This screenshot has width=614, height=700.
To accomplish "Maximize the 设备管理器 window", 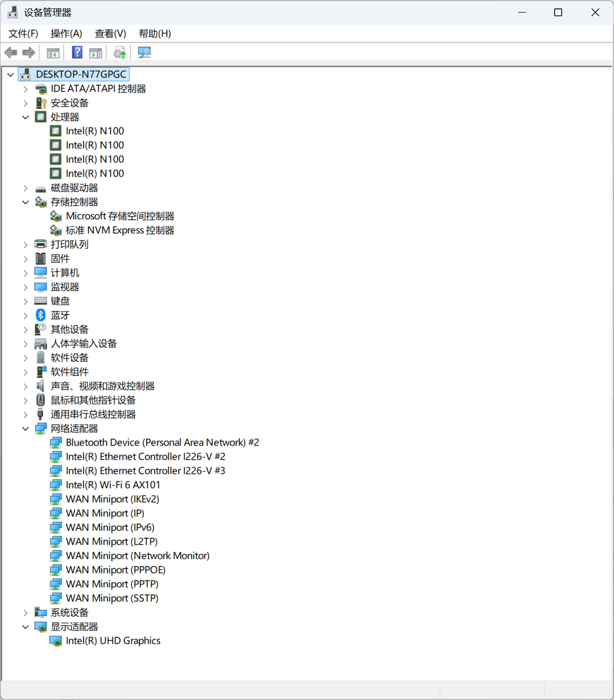I will point(558,12).
